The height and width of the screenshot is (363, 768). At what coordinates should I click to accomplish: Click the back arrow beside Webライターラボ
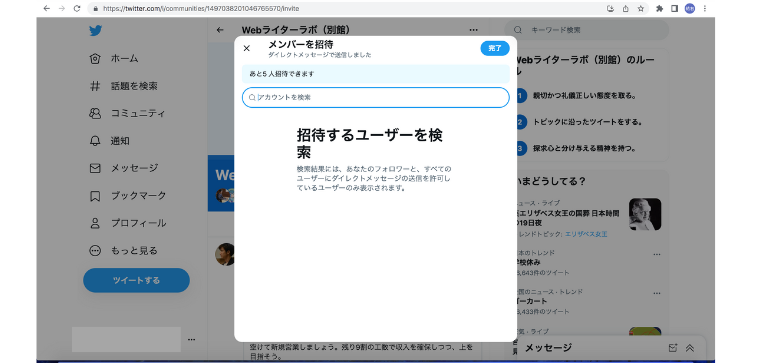click(x=220, y=30)
